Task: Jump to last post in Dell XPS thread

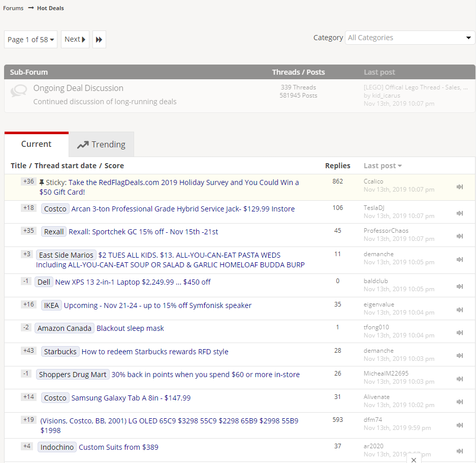Action: pos(460,287)
